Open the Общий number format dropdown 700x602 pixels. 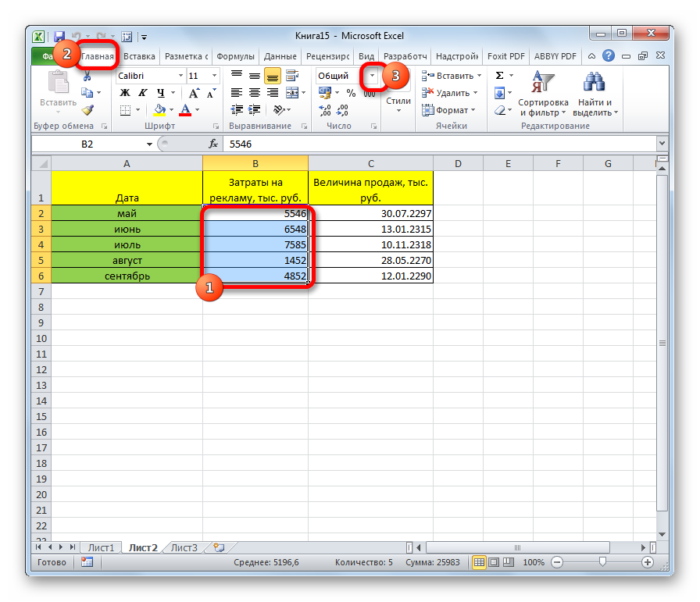[373, 76]
